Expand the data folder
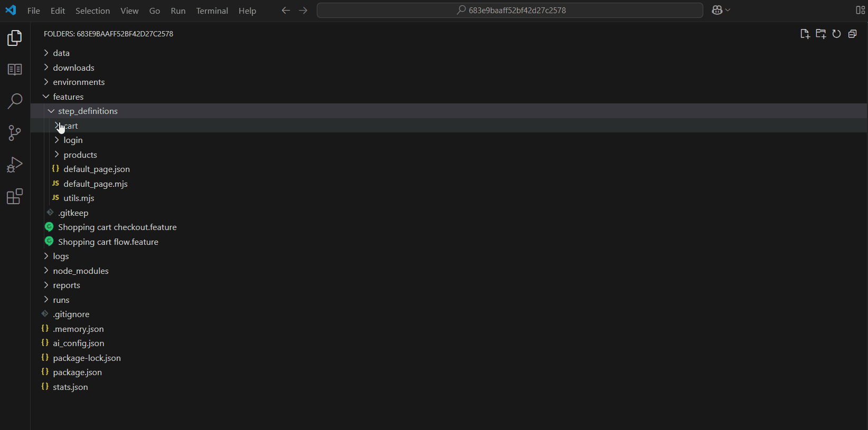Viewport: 868px width, 430px height. (61, 53)
